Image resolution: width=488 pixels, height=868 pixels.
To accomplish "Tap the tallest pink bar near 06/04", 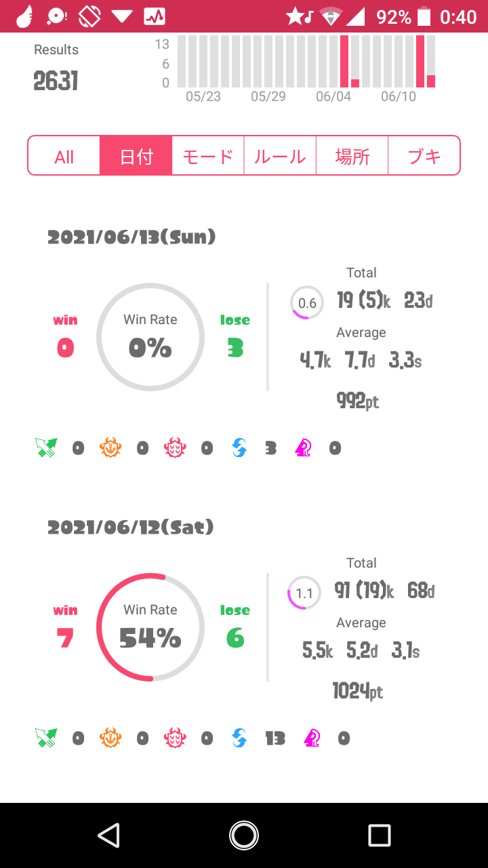I will (x=344, y=61).
